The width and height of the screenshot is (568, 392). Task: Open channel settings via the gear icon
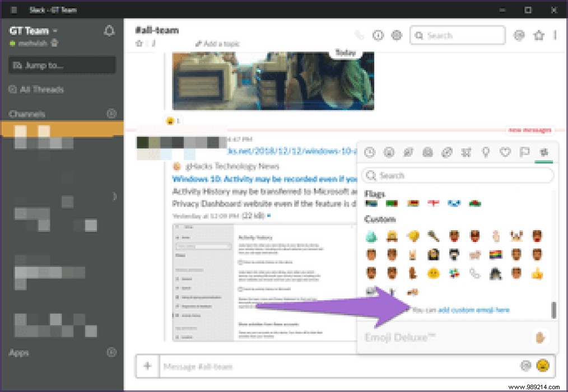coord(397,35)
